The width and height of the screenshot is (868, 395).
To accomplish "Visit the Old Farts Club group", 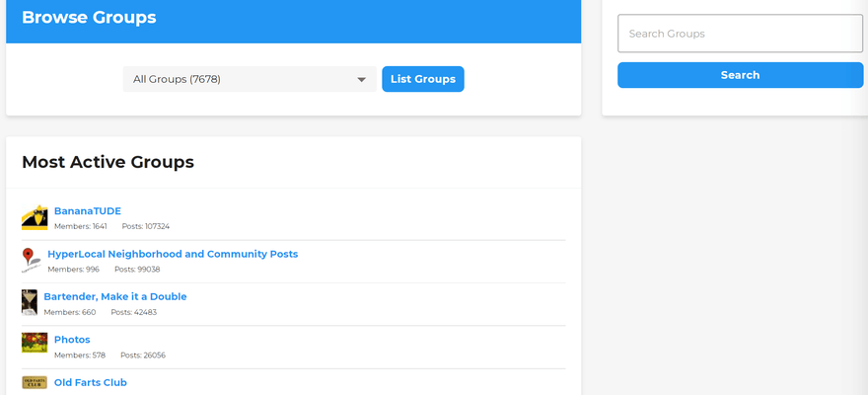I will [x=91, y=382].
